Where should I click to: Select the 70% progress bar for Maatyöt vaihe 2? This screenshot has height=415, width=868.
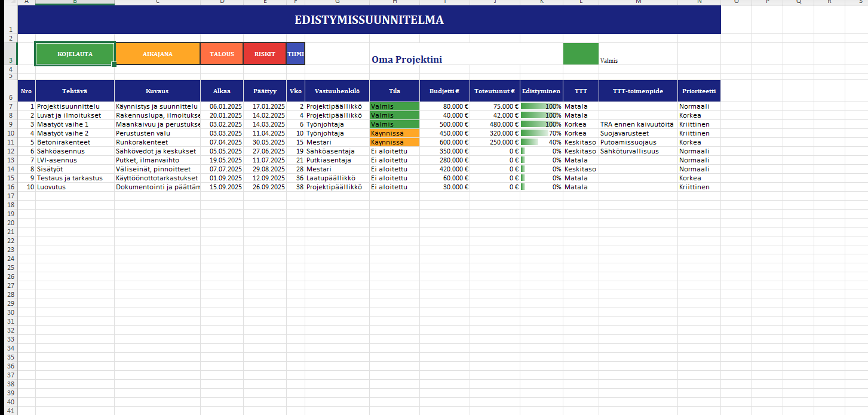pyautogui.click(x=541, y=133)
